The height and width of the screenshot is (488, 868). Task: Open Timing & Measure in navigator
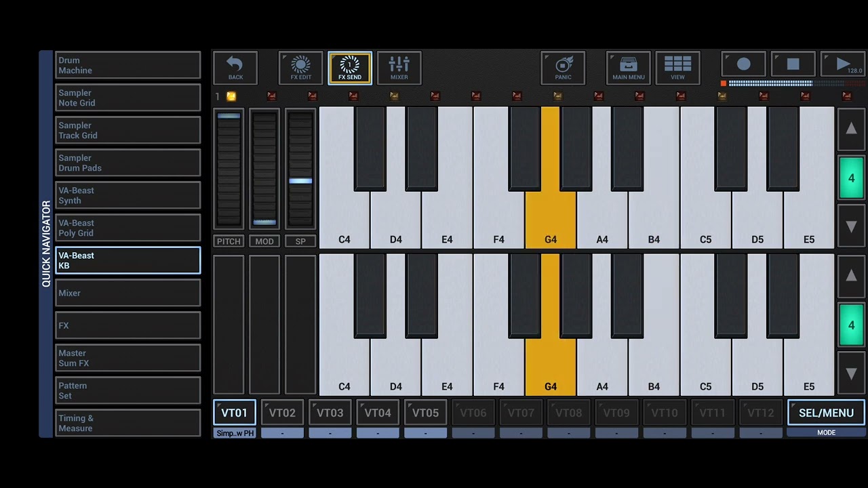[x=128, y=423]
